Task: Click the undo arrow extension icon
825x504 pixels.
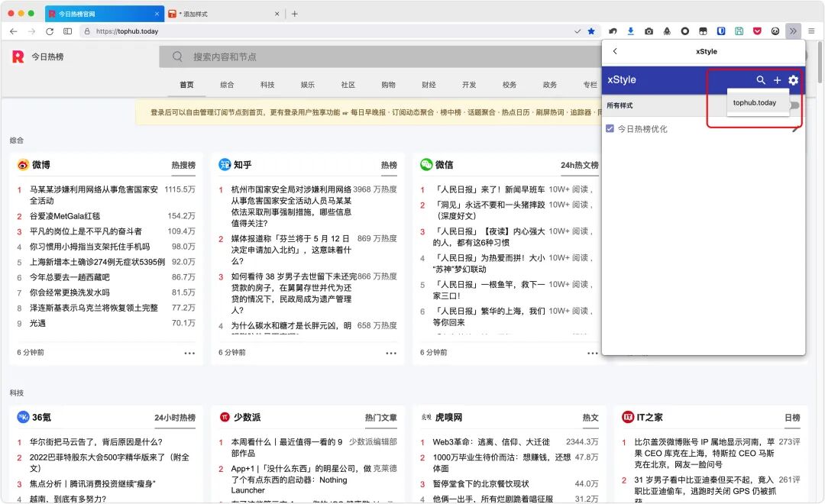Action: (x=613, y=31)
